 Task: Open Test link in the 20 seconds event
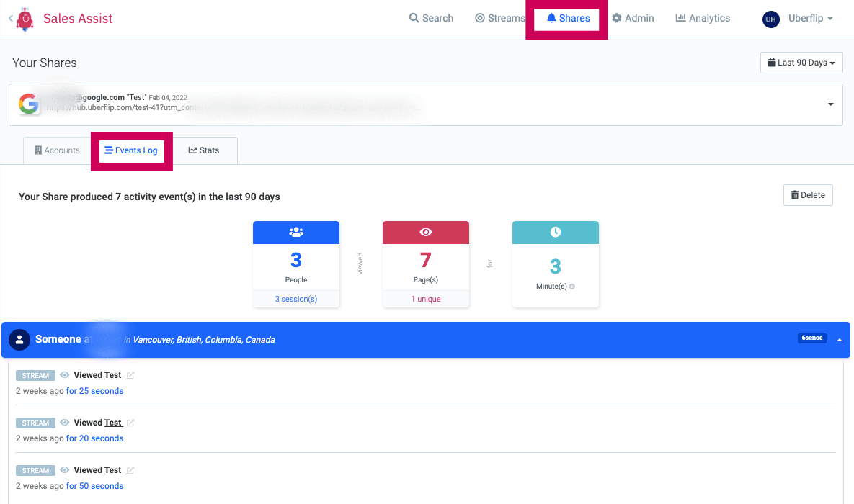pyautogui.click(x=113, y=423)
